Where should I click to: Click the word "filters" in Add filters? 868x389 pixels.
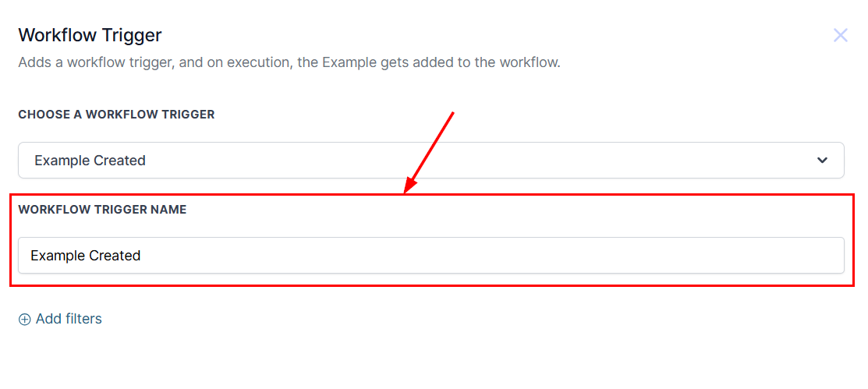click(83, 319)
